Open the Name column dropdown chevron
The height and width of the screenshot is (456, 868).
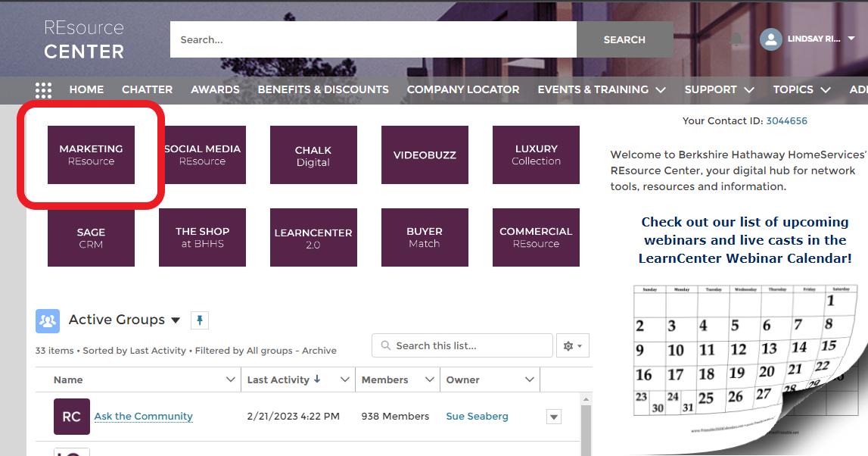(x=231, y=379)
